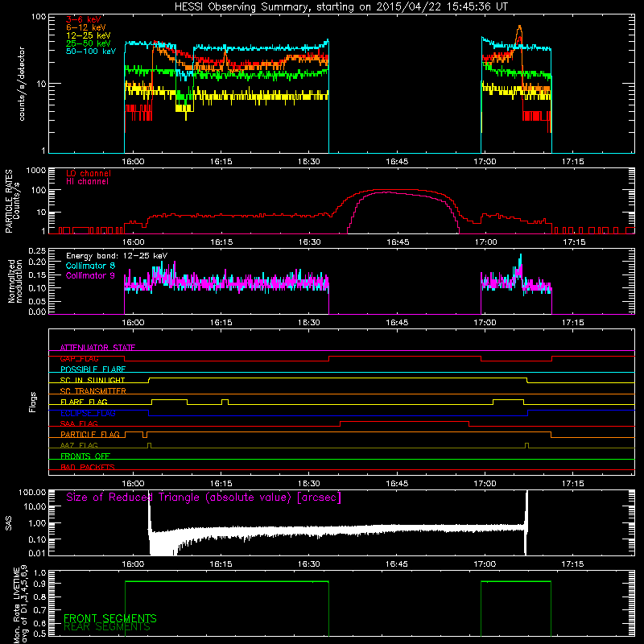Select the 6-12 keV legend label

(86, 27)
